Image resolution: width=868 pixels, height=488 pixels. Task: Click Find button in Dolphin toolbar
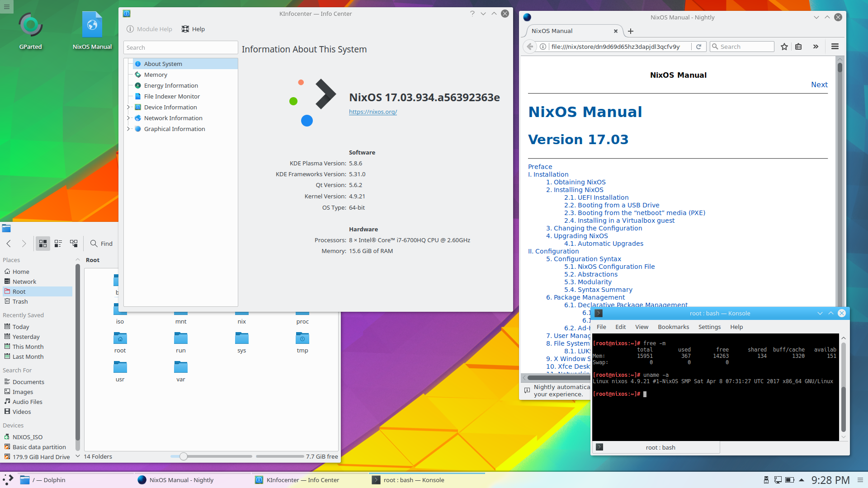coord(101,244)
